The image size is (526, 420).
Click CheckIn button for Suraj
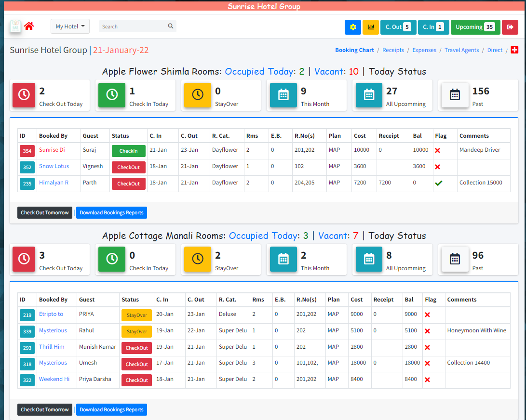128,151
